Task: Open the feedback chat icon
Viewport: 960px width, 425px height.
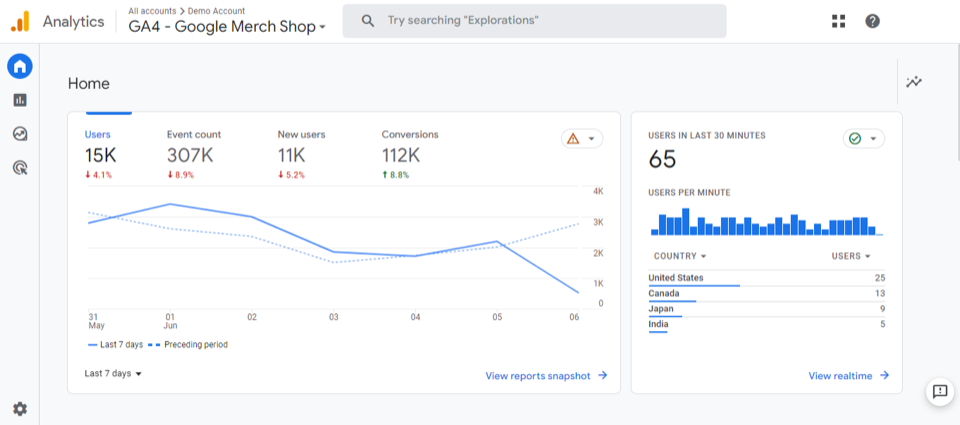Action: [x=939, y=391]
